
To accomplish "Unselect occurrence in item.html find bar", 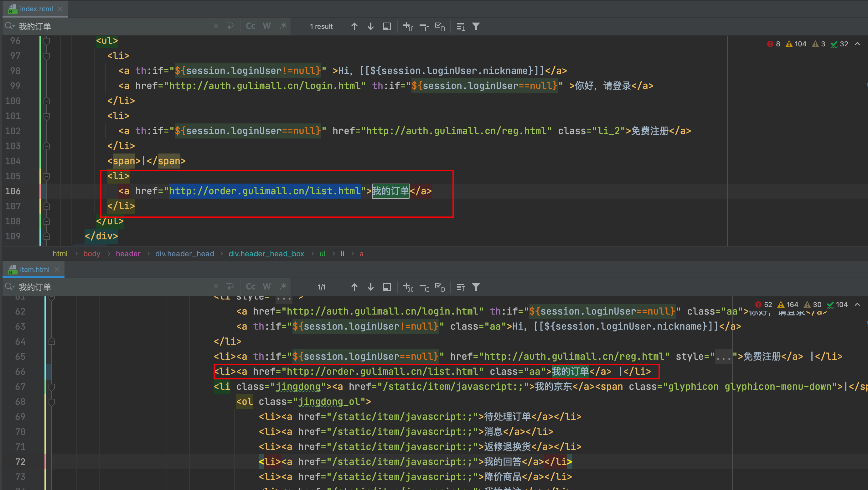I will click(424, 287).
